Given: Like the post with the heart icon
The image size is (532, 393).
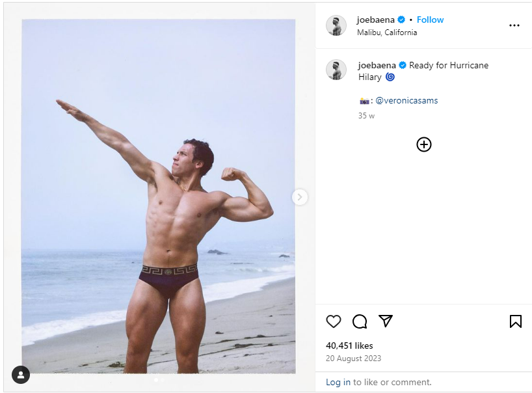Looking at the screenshot, I should point(334,321).
